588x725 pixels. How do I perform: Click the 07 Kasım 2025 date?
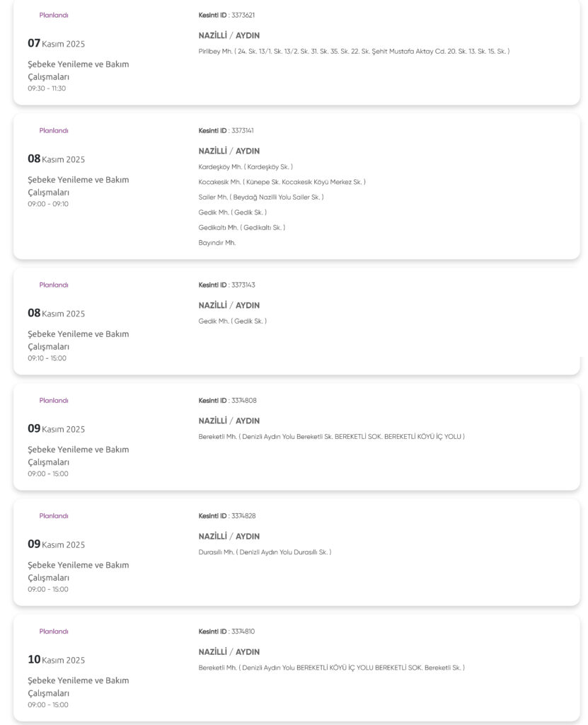pos(56,43)
